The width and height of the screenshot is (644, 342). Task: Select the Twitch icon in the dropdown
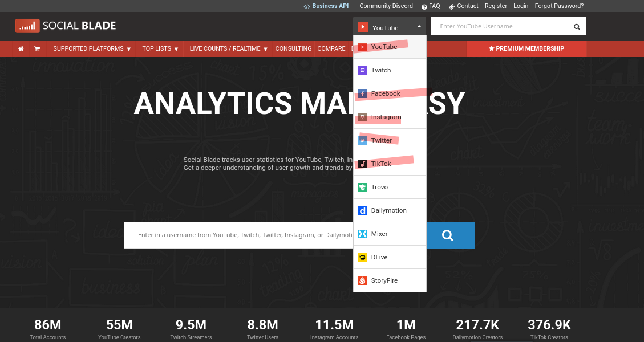[x=362, y=70]
